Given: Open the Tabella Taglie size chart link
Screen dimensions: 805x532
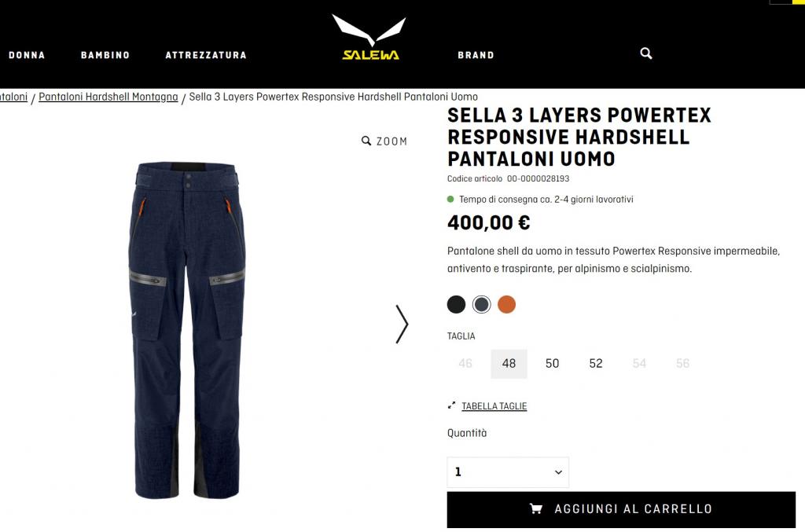Looking at the screenshot, I should tap(494, 406).
